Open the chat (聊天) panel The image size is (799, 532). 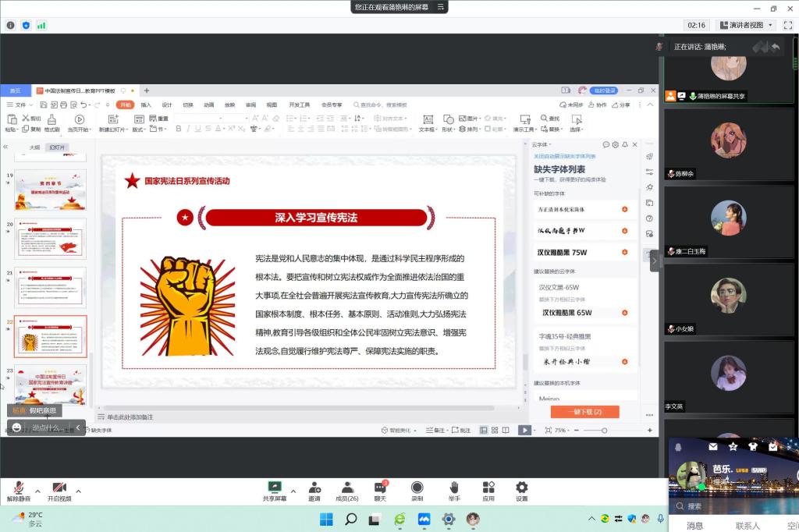coord(380,488)
